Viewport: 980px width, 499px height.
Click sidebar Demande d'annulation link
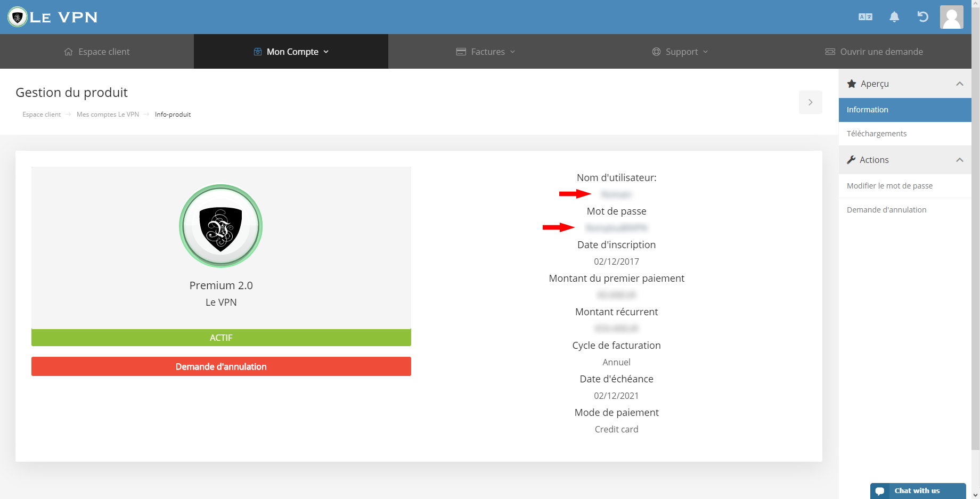point(905,210)
